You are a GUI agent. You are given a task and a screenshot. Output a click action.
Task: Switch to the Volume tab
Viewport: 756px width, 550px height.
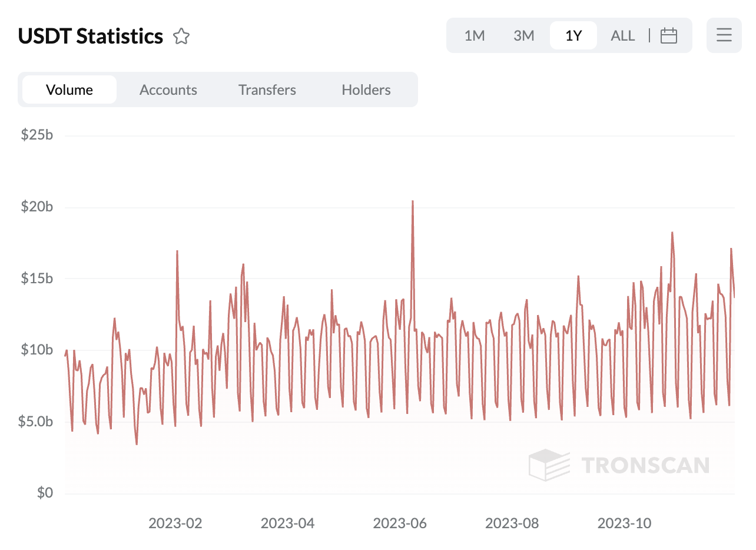click(69, 90)
